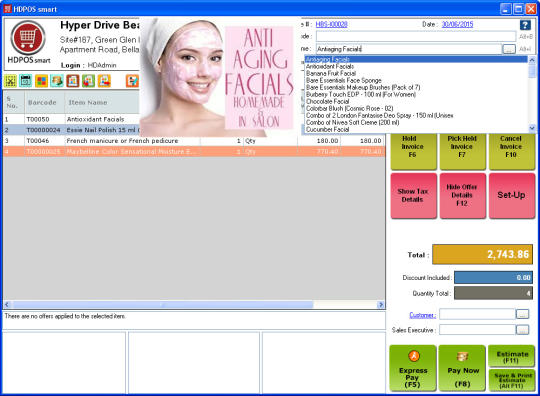This screenshot has height=396, width=540.
Task: Click Hide Offer Details F12 button
Action: [x=462, y=195]
